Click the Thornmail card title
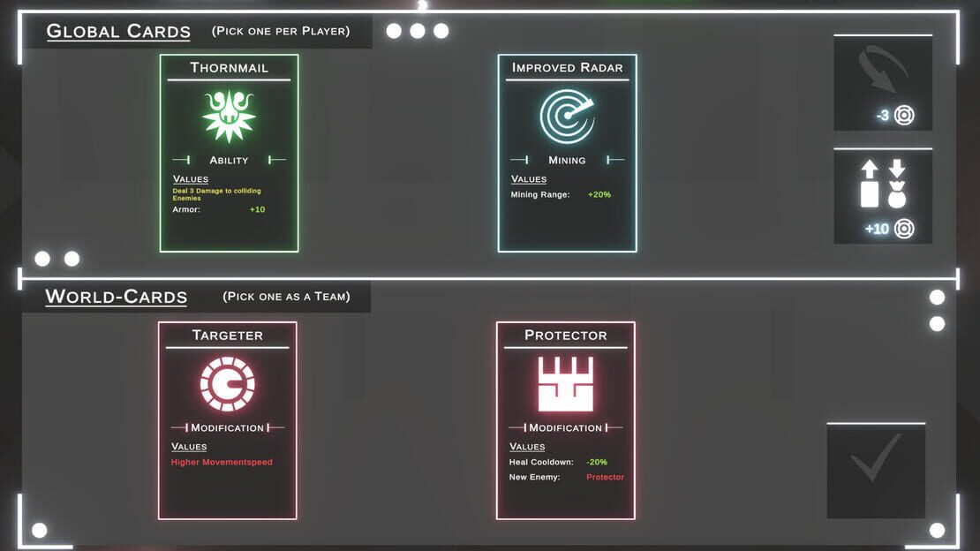The height and width of the screenshot is (551, 980). coord(229,67)
